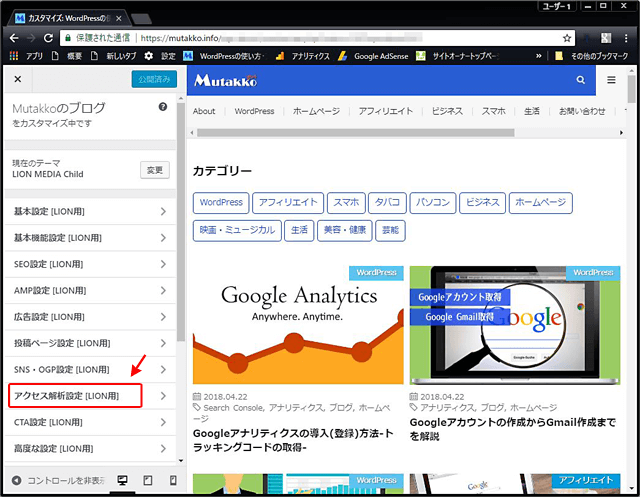
Task: Open アクセス解析設定 [LION用] section
Action: coord(90,395)
